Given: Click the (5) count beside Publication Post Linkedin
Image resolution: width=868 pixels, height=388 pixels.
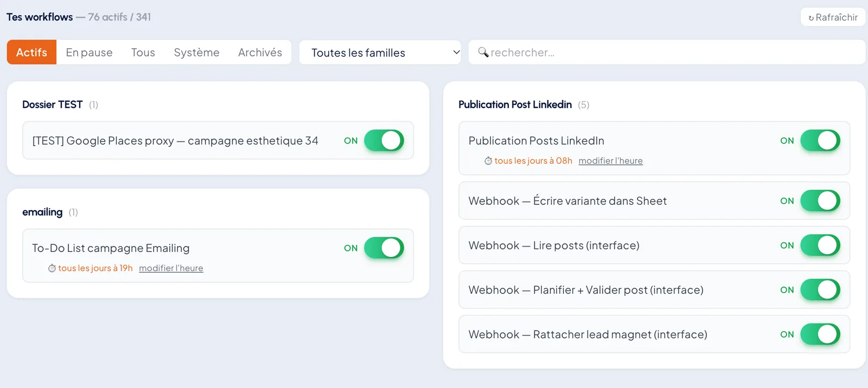Looking at the screenshot, I should pos(583,105).
